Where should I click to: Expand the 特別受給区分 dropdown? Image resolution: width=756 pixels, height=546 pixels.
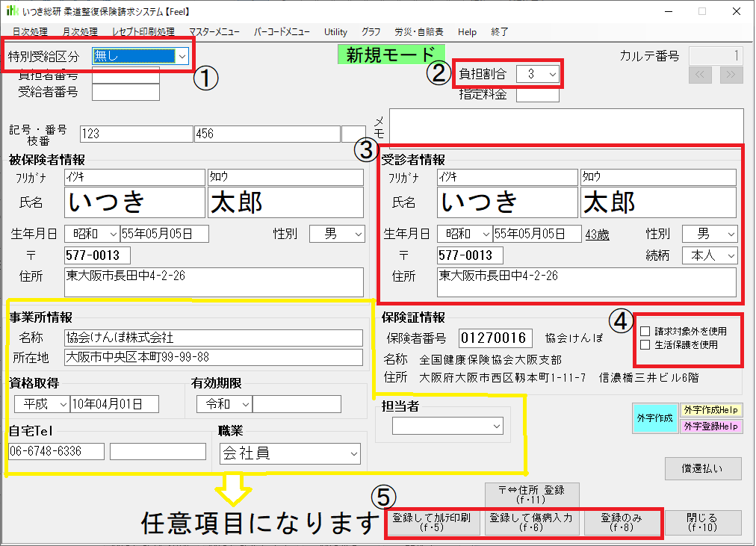[182, 56]
